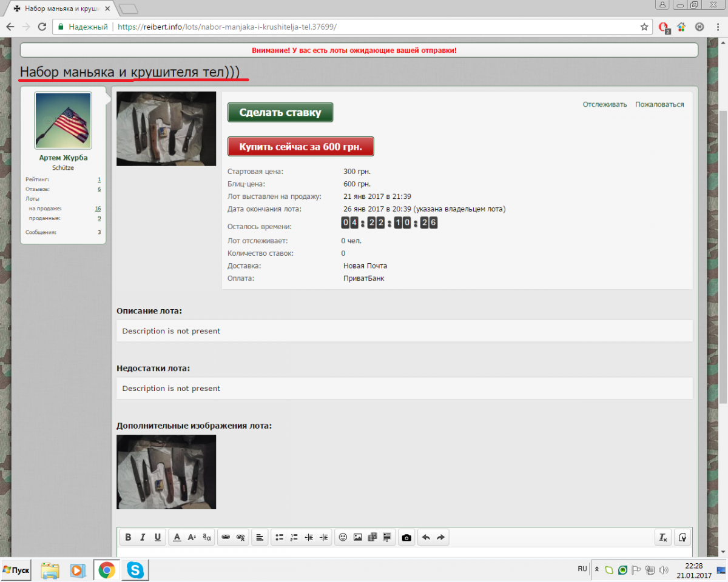Screen dimensions: 728x582
Task: Reload the current page
Action: tap(42, 27)
